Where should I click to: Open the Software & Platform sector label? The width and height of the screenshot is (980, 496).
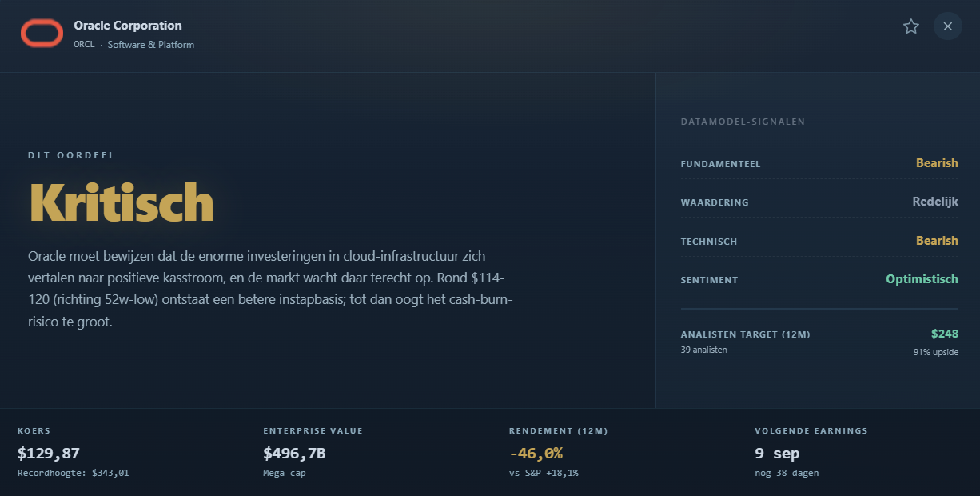point(151,45)
